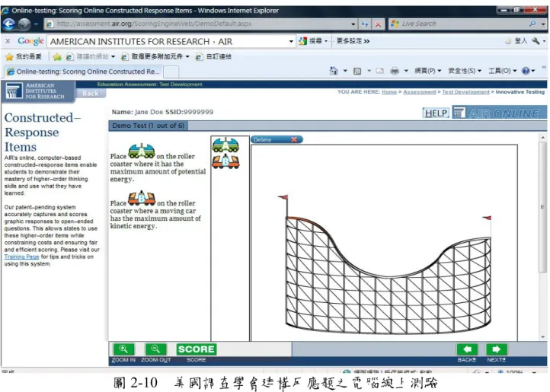This screenshot has height=392, width=550.
Task: Open the 工具(O) menu
Action: tap(503, 71)
